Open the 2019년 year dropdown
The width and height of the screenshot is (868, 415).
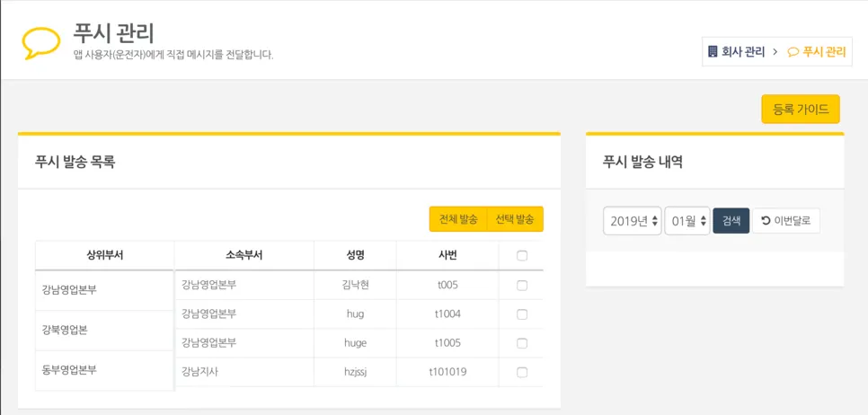(x=632, y=221)
